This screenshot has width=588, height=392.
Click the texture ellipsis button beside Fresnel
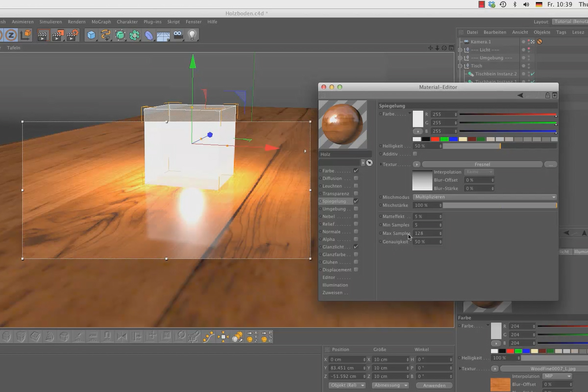[x=551, y=165]
